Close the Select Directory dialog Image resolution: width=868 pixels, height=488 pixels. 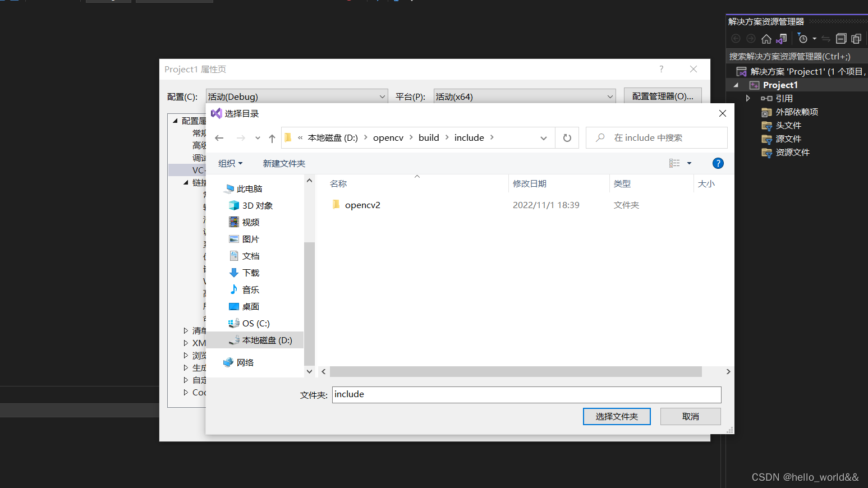[x=723, y=113]
